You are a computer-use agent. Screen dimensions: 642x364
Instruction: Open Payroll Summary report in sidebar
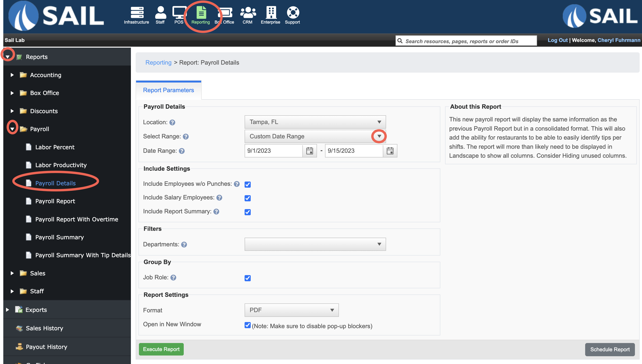(59, 237)
